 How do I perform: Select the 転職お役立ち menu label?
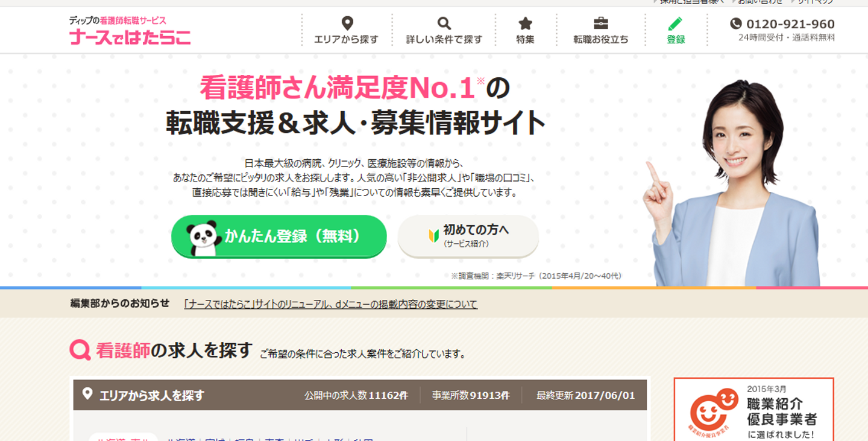[x=601, y=40]
